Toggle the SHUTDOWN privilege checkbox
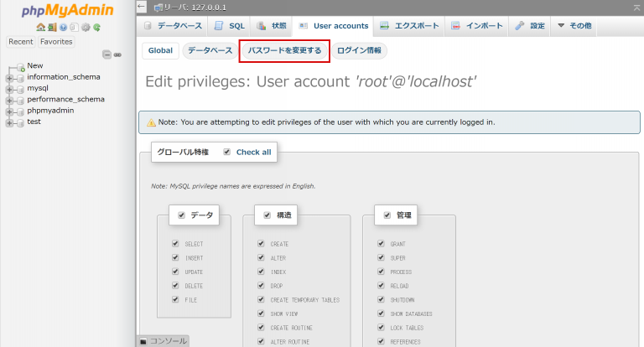Screen dimensions: 644x347 click(382, 299)
